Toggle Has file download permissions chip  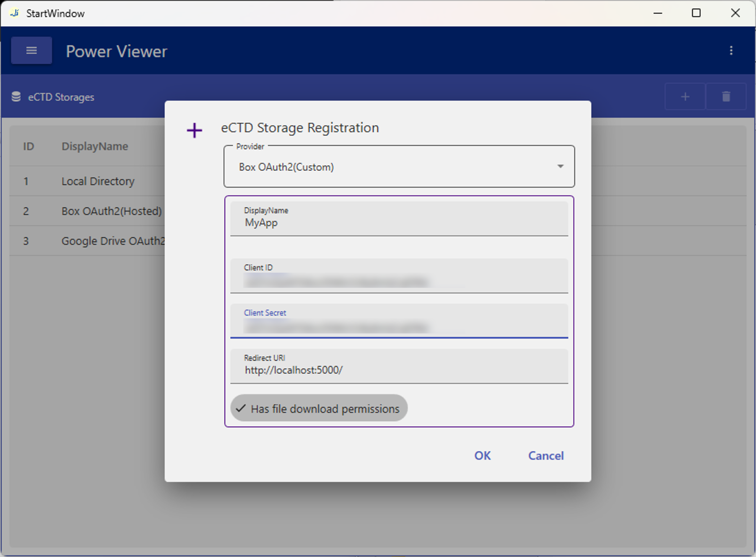tap(325, 409)
